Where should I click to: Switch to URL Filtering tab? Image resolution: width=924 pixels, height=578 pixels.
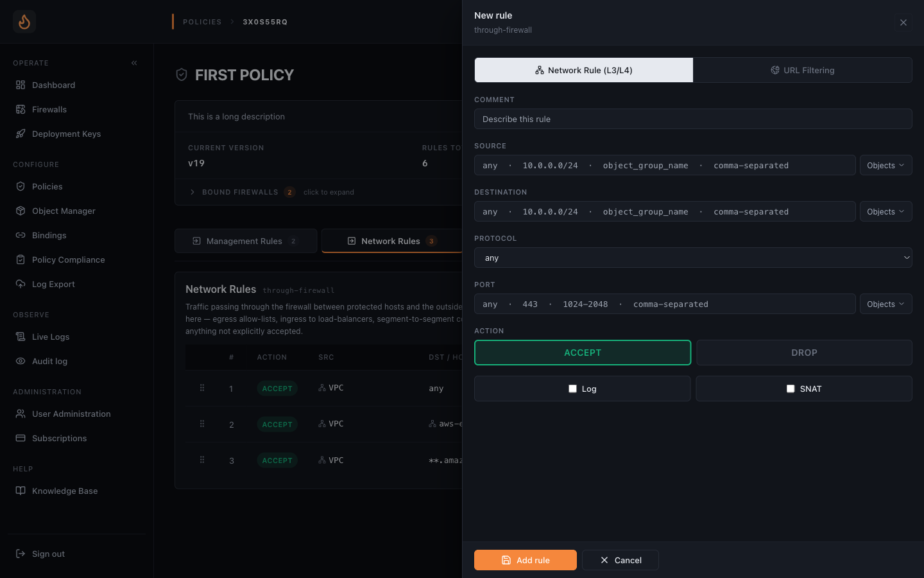(x=803, y=70)
